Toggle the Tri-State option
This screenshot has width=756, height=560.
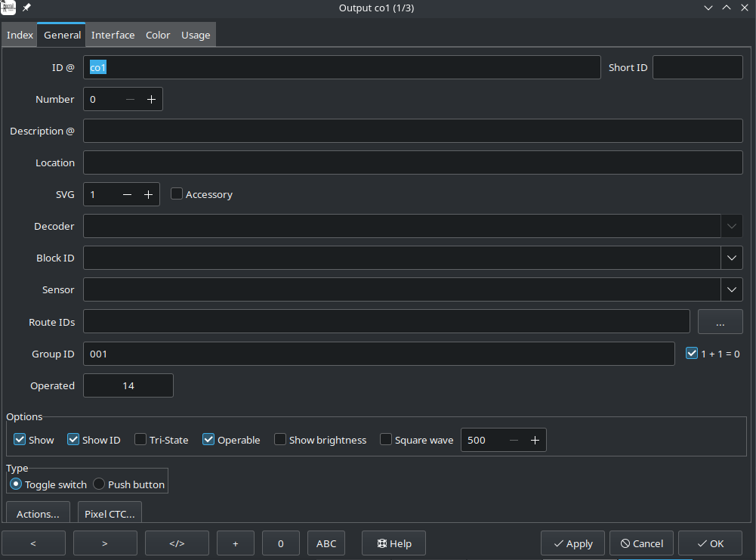pyautogui.click(x=140, y=440)
